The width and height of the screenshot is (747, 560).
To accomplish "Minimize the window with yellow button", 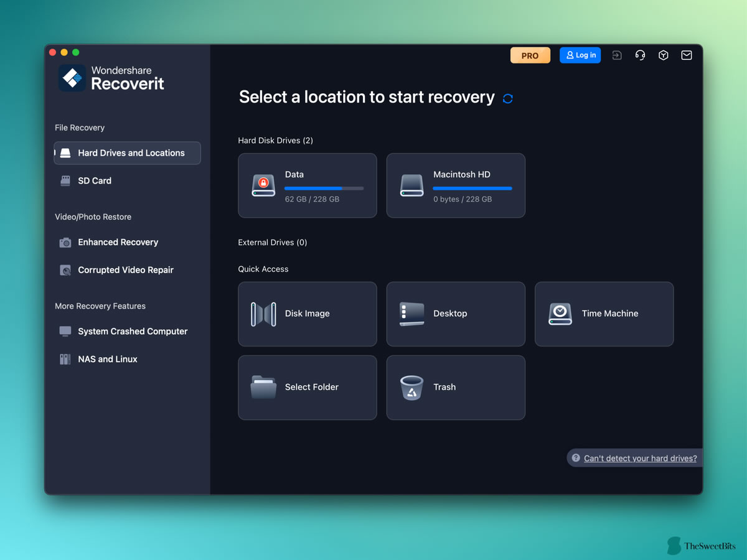I will tap(64, 52).
